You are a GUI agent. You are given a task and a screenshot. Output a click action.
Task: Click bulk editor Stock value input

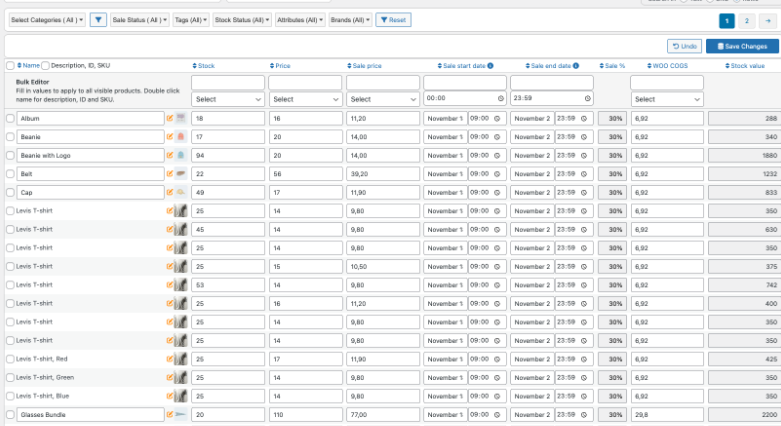coord(228,82)
